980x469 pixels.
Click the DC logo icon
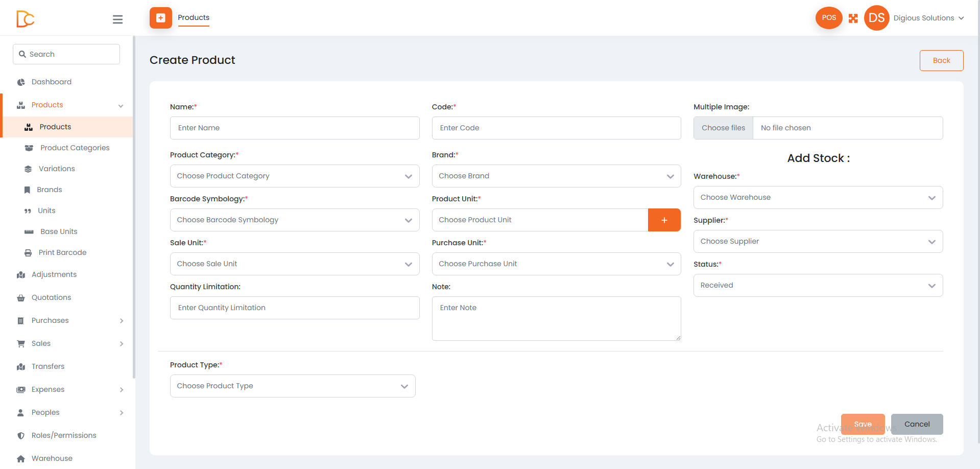[25, 19]
